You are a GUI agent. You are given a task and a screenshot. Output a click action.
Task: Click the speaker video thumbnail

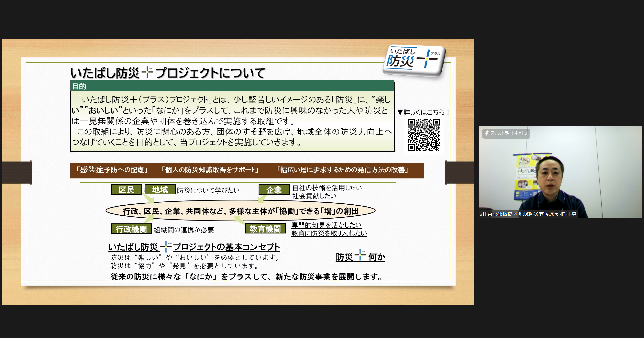point(560,171)
